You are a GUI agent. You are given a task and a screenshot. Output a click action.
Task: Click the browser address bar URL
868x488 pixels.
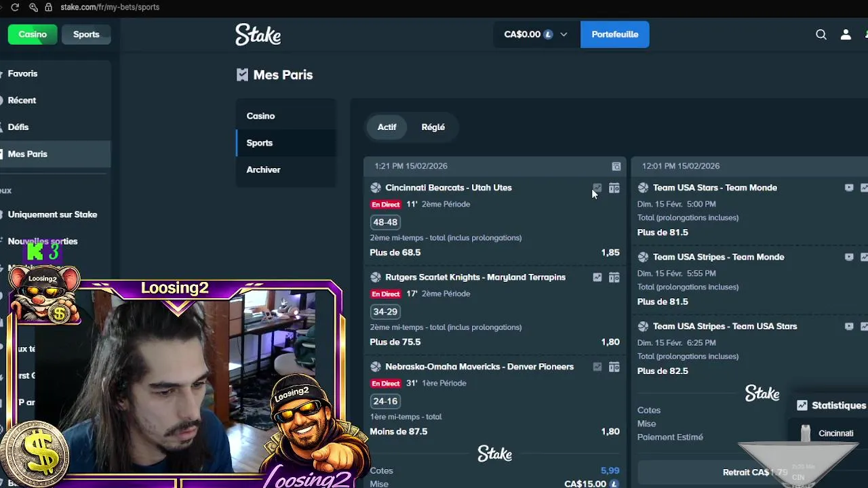(110, 7)
